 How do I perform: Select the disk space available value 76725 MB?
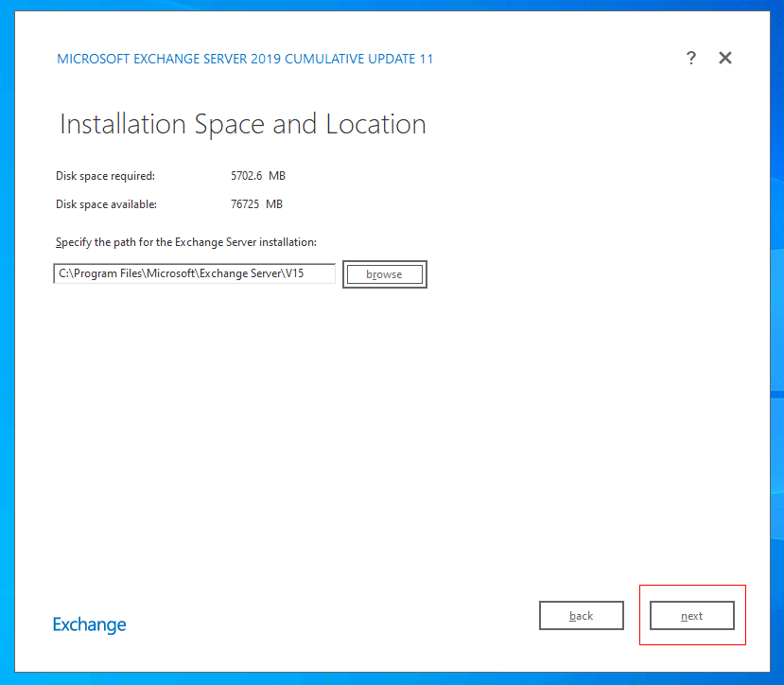click(x=256, y=204)
